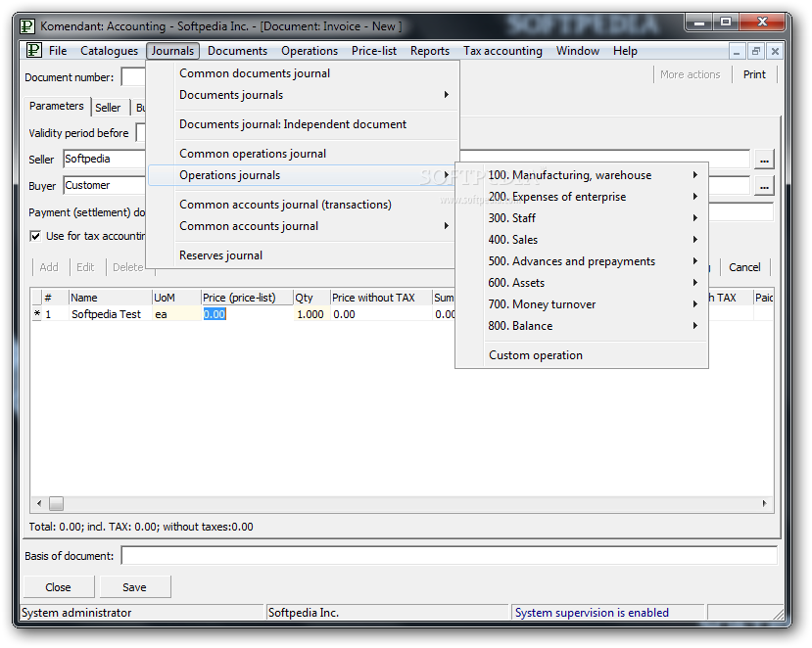This screenshot has width=812, height=648.
Task: Restore the inner document window
Action: [x=756, y=51]
